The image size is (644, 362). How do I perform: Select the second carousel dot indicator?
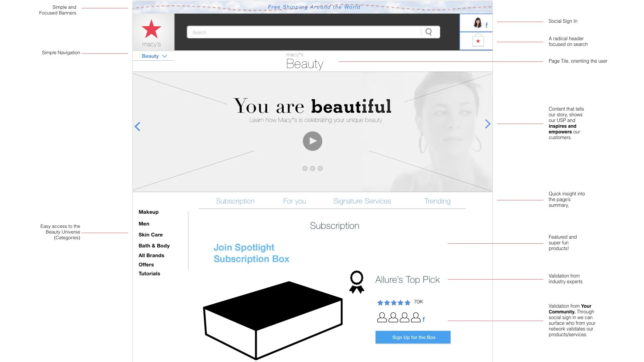click(x=312, y=169)
